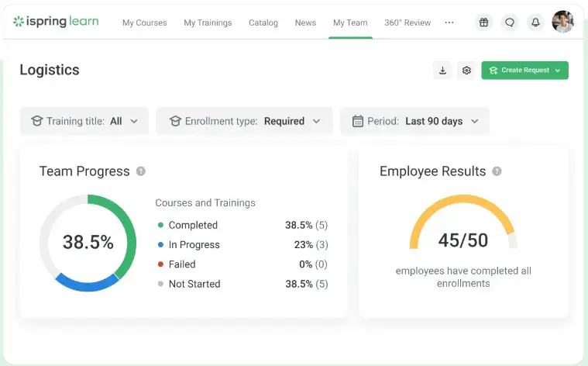Open the notifications bell

(x=535, y=22)
